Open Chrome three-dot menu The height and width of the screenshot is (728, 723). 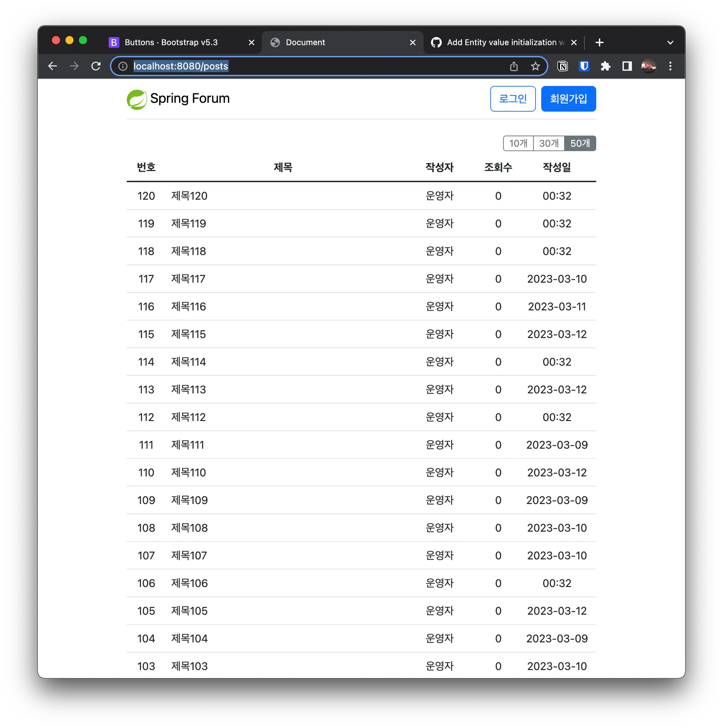click(670, 66)
